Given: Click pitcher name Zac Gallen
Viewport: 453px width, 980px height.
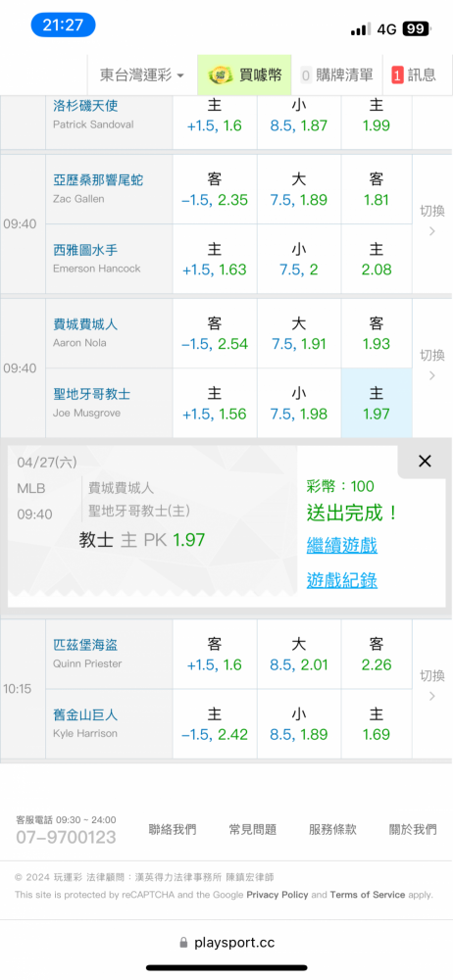Looking at the screenshot, I should pos(78,199).
